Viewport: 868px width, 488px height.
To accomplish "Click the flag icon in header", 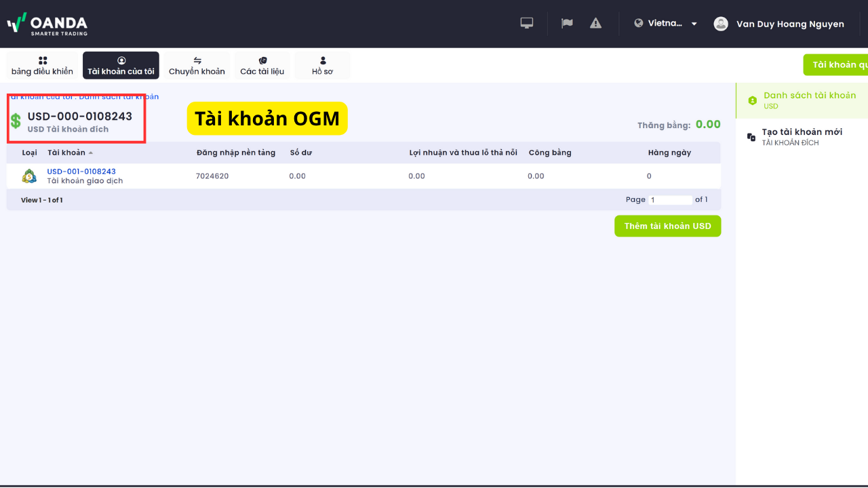I will pos(567,23).
